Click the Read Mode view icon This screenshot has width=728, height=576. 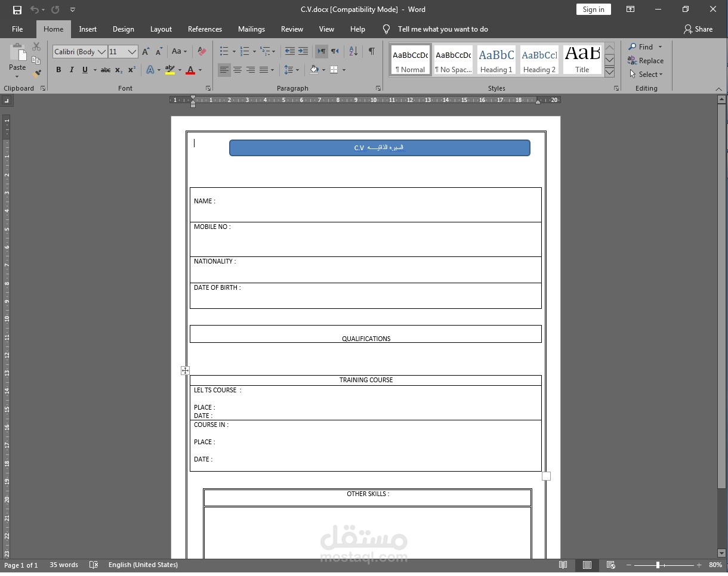click(563, 565)
